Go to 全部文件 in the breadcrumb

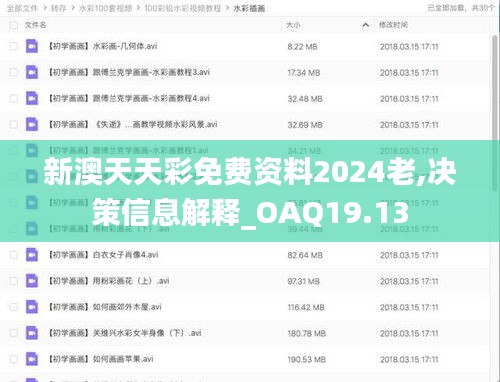tap(22, 8)
